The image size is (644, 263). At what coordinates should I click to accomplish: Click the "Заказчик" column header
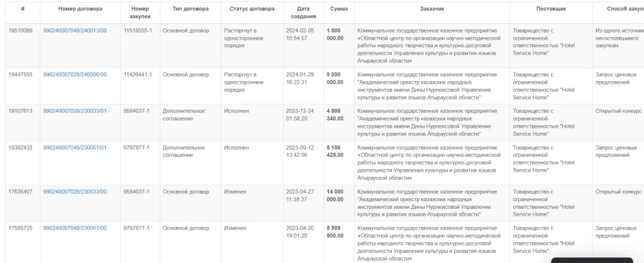point(431,10)
